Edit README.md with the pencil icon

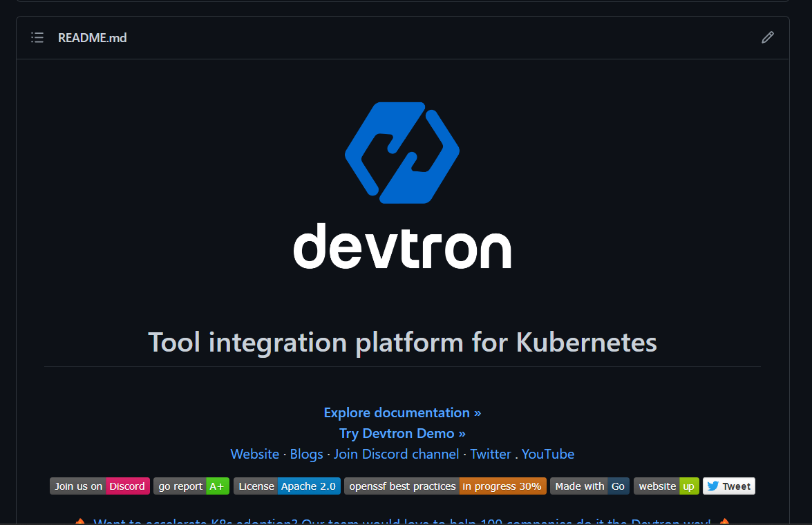[768, 37]
